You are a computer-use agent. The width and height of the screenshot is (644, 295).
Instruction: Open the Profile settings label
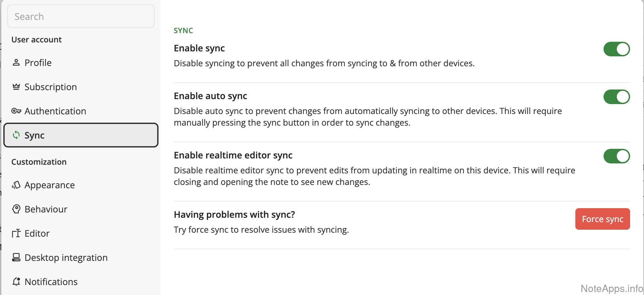click(x=38, y=63)
